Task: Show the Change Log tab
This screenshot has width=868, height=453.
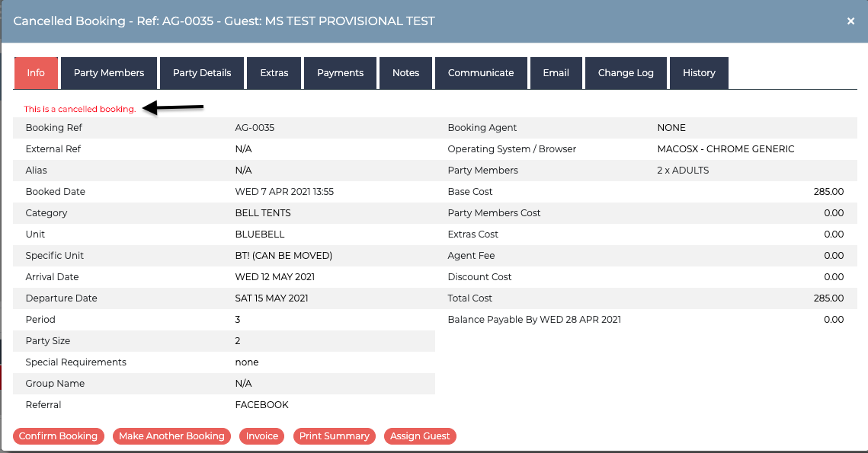Action: (x=626, y=73)
